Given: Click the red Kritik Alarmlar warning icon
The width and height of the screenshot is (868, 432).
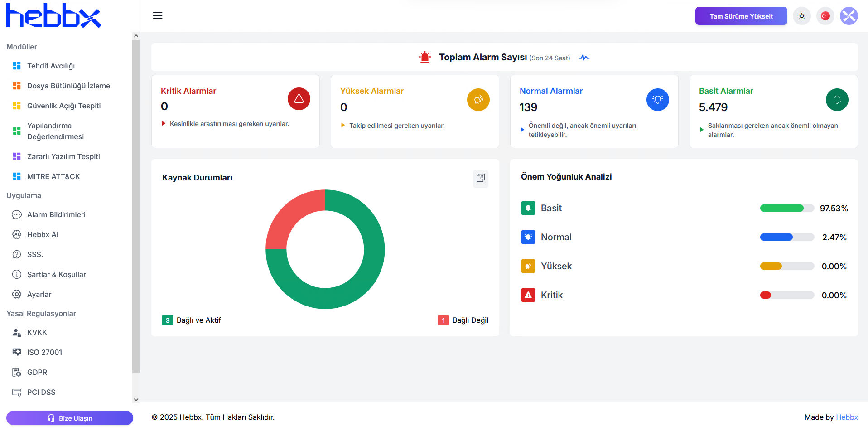Looking at the screenshot, I should pyautogui.click(x=299, y=99).
